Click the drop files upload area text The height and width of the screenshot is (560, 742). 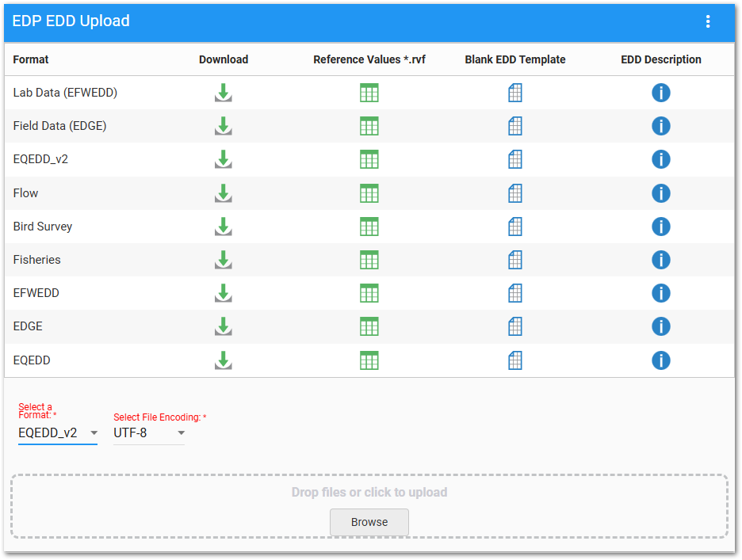pos(369,492)
